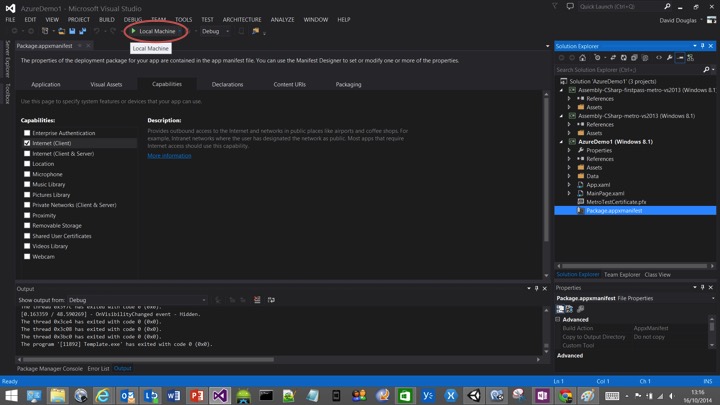720x405 pixels.
Task: Open Chrome from the taskbar
Action: [x=565, y=395]
